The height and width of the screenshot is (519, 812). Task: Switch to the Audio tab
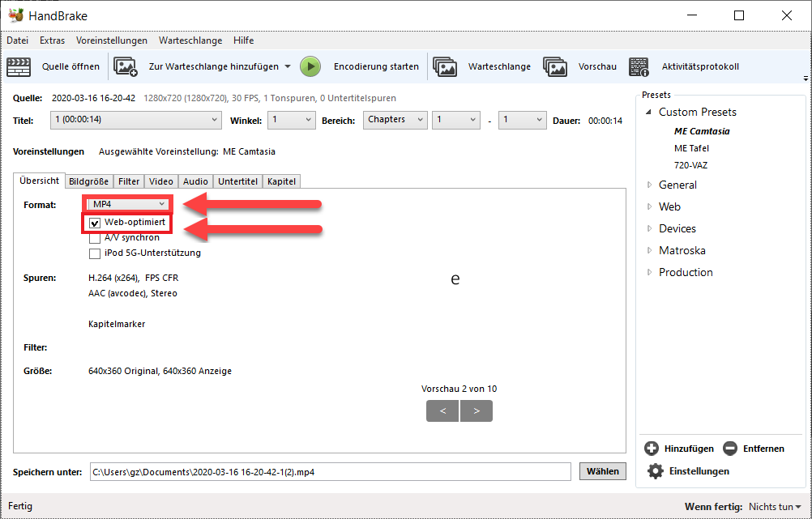[195, 181]
